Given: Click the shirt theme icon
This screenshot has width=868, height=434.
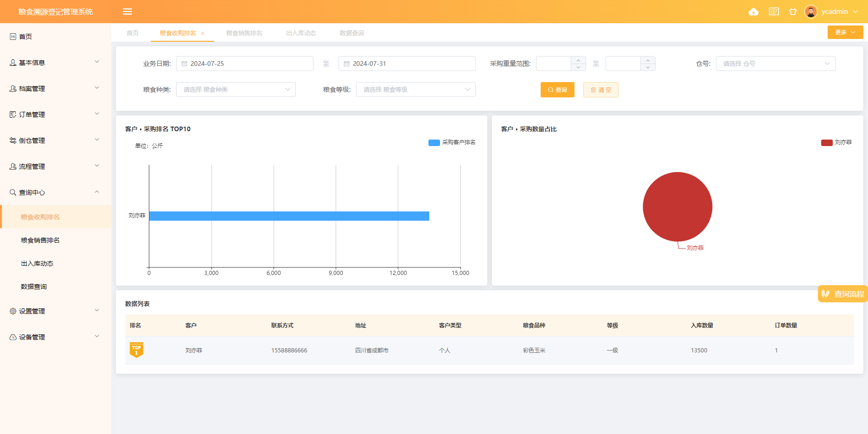Looking at the screenshot, I should 793,12.
